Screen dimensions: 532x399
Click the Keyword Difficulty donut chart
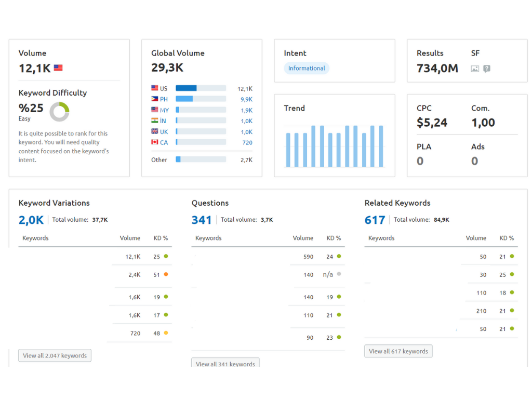(59, 112)
